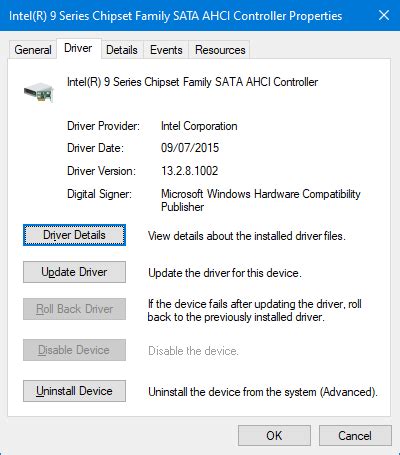Click the Digital Signer label
This screenshot has width=400, height=455.
pyautogui.click(x=99, y=194)
